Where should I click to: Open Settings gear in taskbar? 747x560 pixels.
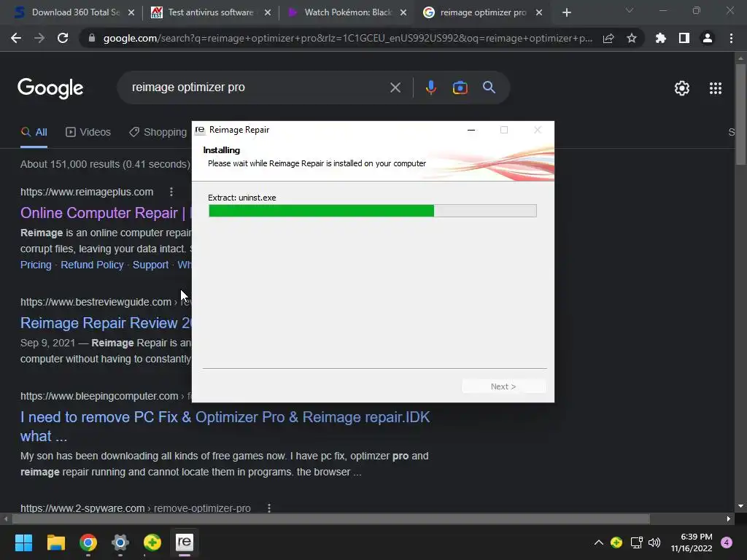pyautogui.click(x=120, y=542)
